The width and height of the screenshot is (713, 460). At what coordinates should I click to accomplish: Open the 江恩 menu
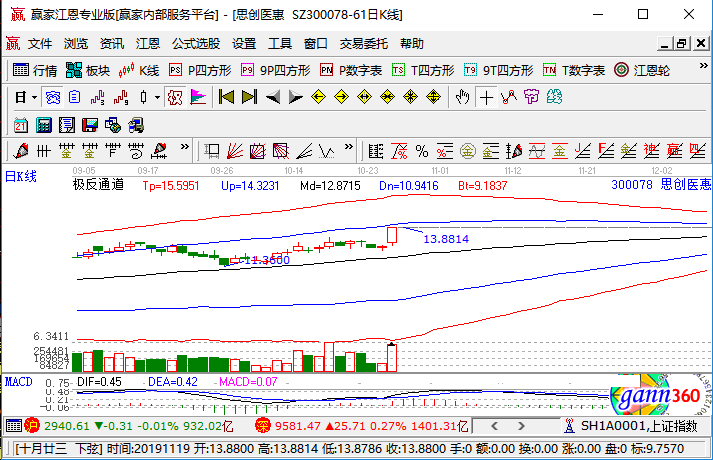click(148, 44)
